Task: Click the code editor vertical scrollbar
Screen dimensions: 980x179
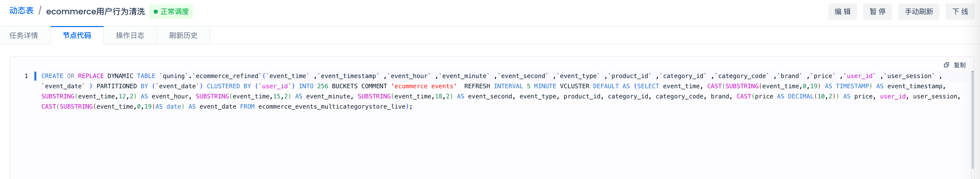Action: [x=972, y=118]
